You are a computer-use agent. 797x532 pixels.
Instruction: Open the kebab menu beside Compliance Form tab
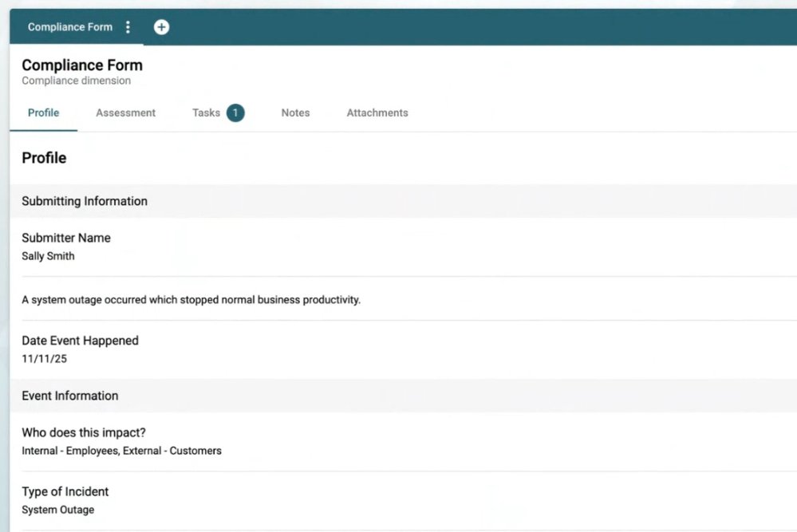point(128,27)
